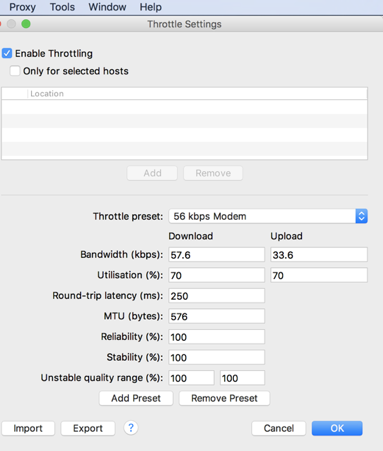This screenshot has width=383, height=451.
Task: Click the blue help question mark icon
Action: click(131, 428)
